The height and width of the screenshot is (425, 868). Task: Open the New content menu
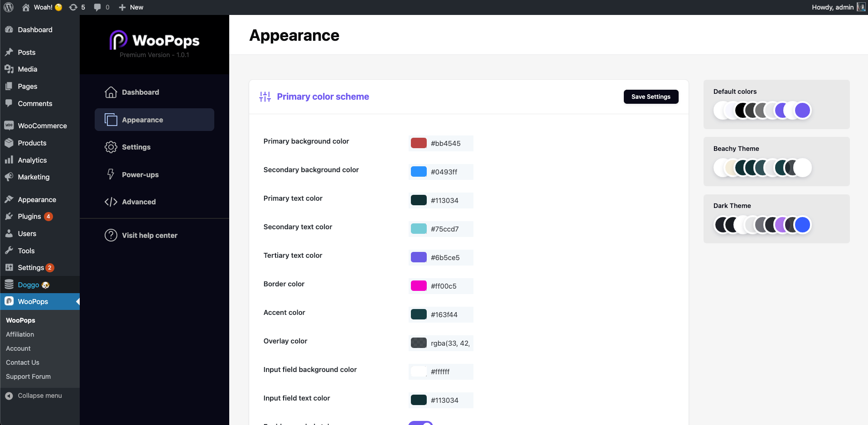pos(131,7)
